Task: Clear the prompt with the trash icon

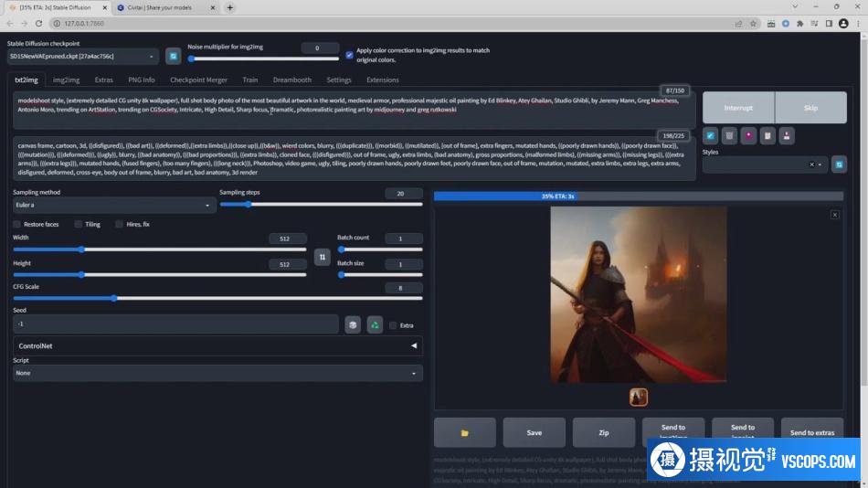Action: (729, 136)
